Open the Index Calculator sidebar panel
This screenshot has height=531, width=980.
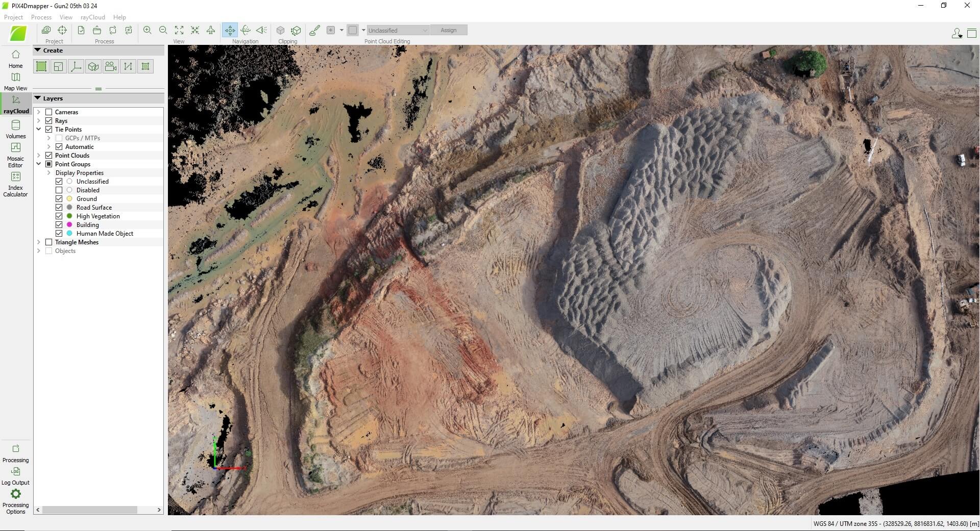tap(15, 184)
